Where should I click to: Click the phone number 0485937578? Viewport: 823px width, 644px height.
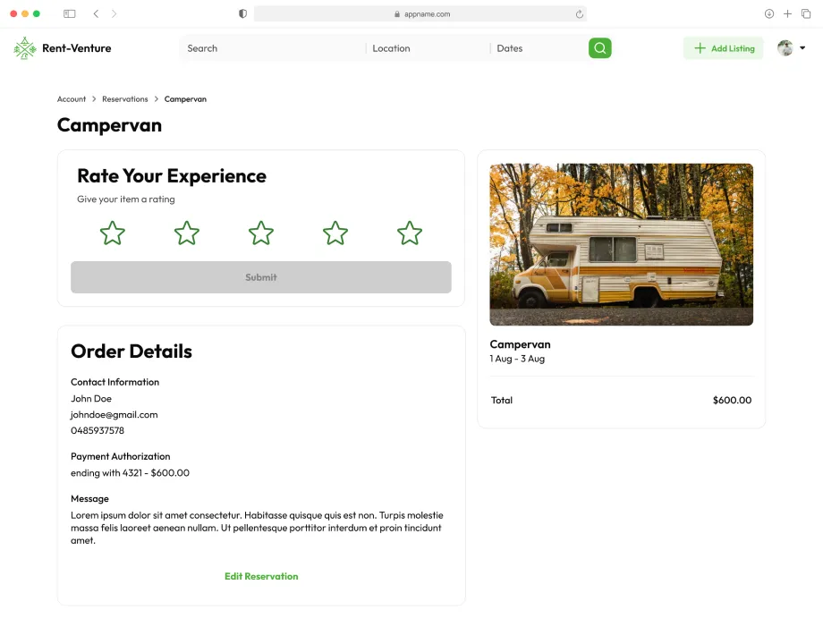(x=98, y=430)
